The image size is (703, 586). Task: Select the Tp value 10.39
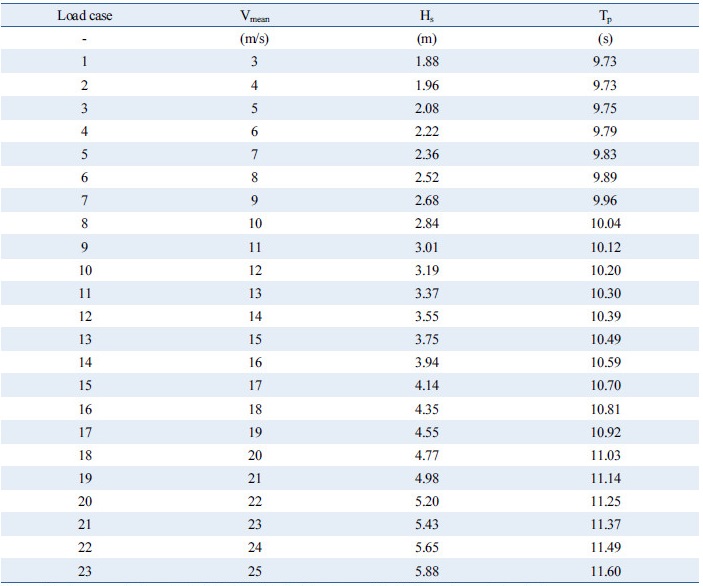click(604, 315)
